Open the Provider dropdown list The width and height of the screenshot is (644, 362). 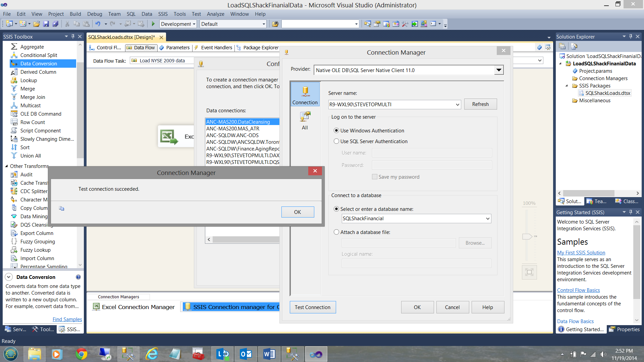(x=499, y=70)
